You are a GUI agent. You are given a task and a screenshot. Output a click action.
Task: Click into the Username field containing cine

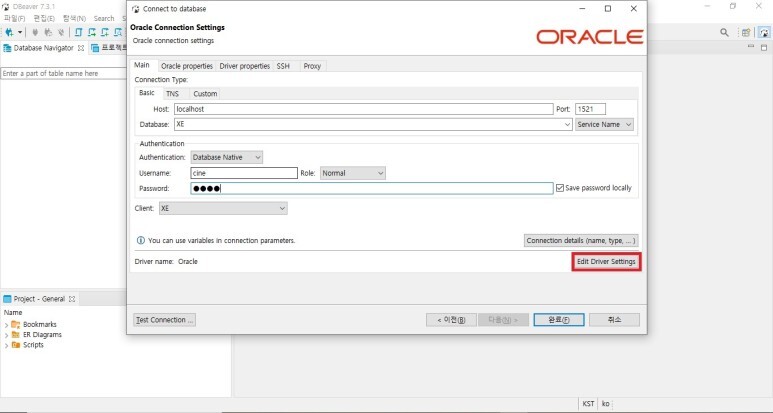(244, 173)
